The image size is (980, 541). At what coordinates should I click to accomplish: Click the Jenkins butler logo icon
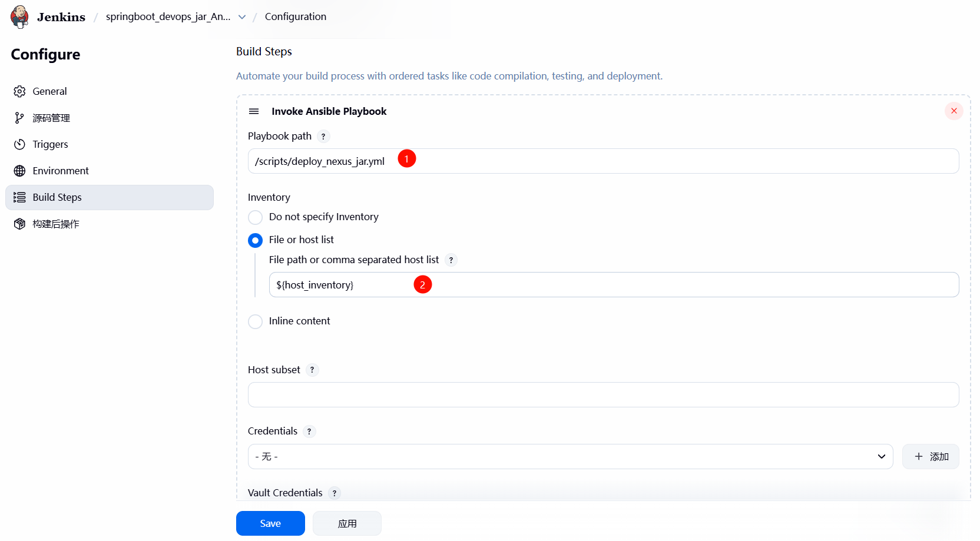(x=20, y=16)
